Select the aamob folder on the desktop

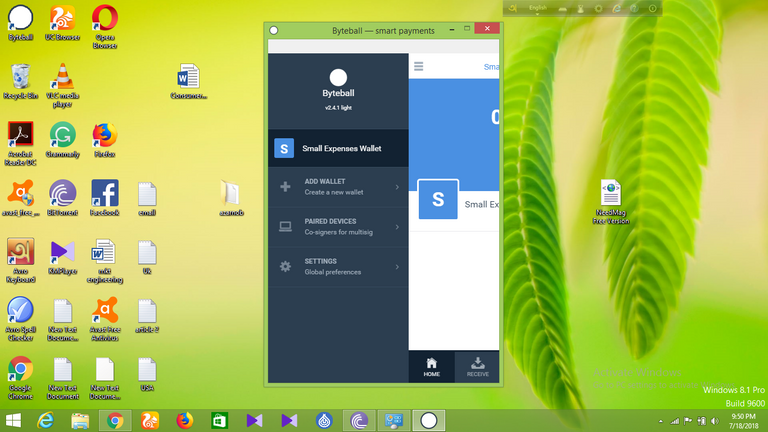click(231, 198)
